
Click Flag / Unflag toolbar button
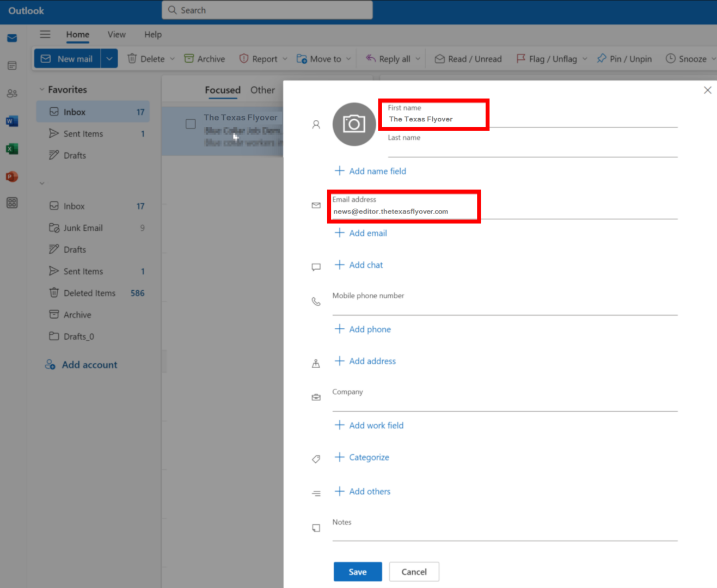click(547, 59)
